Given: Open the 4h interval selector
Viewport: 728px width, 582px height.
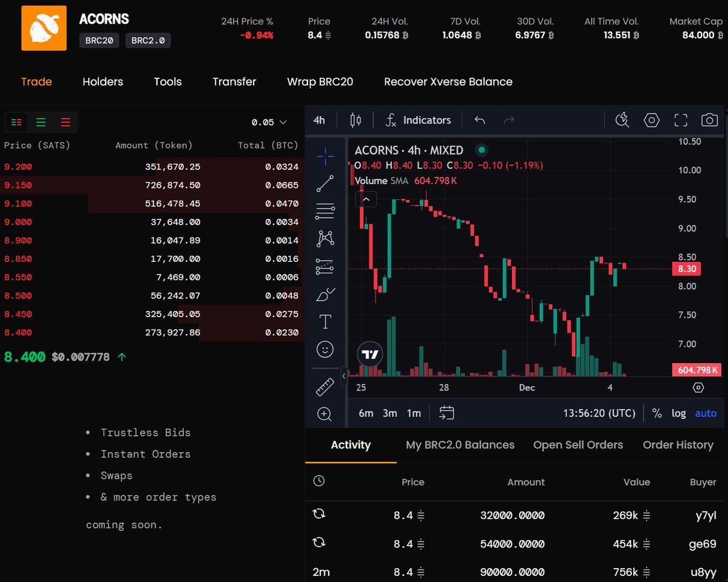Looking at the screenshot, I should (319, 120).
